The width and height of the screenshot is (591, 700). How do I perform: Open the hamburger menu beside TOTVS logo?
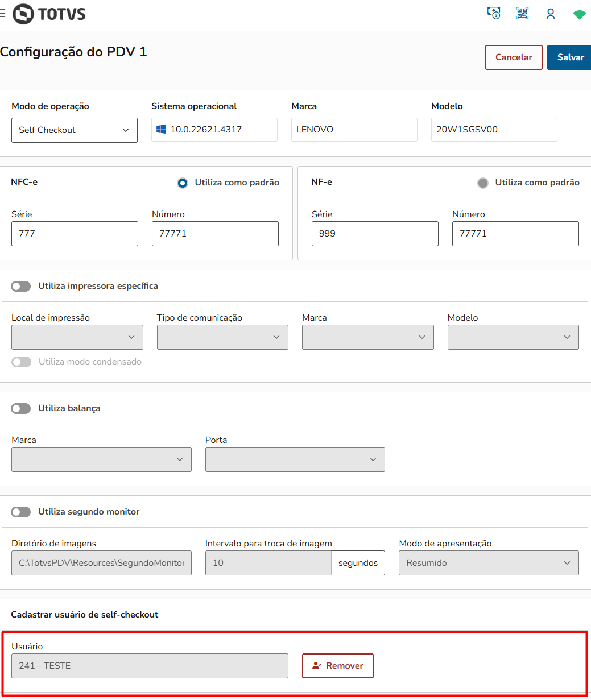pos(3,14)
